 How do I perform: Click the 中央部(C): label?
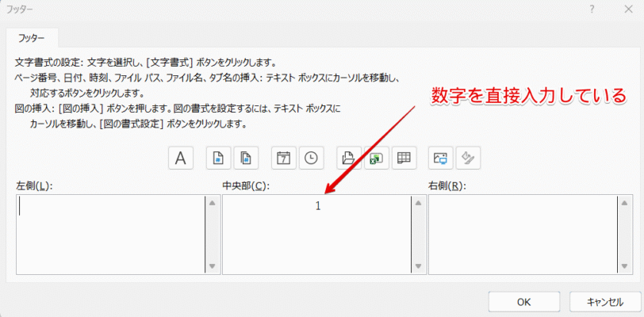(x=246, y=185)
